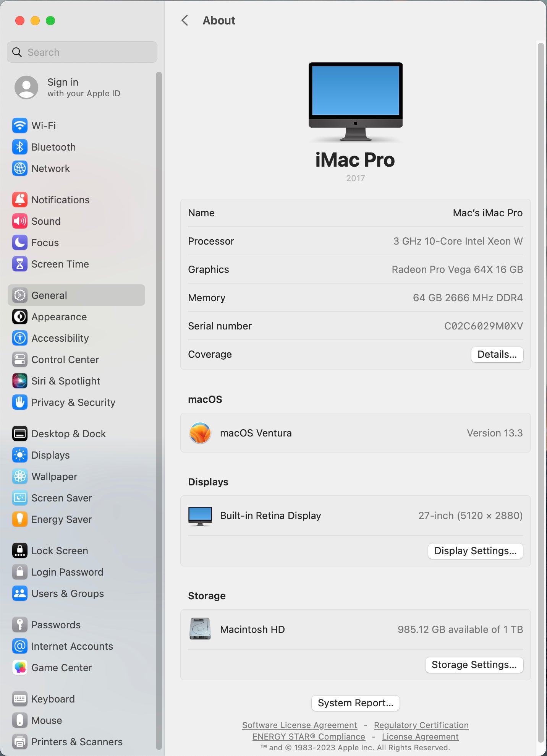This screenshot has height=756, width=547.
Task: Open Keyboard icon in sidebar
Action: tap(20, 699)
